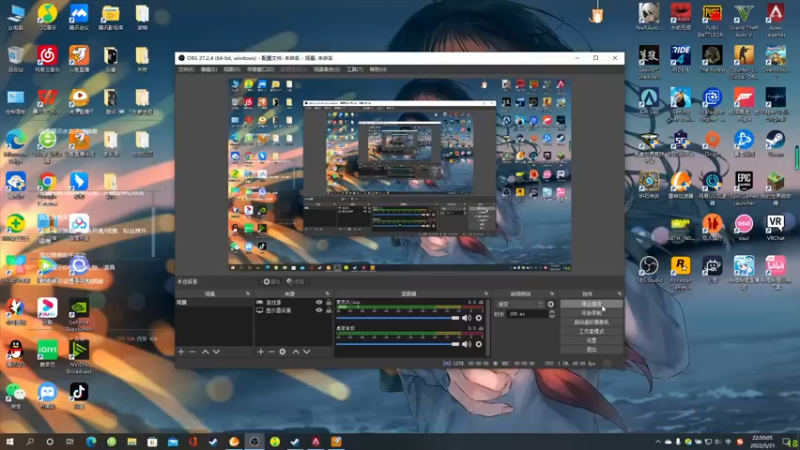
Task: Pop out the Audio Mixer dock via header icon
Action: [x=486, y=294]
